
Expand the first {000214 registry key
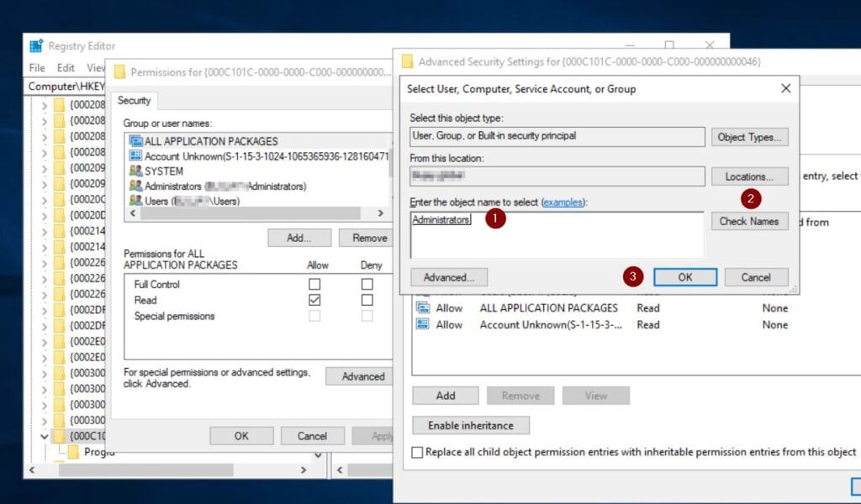coord(45,231)
